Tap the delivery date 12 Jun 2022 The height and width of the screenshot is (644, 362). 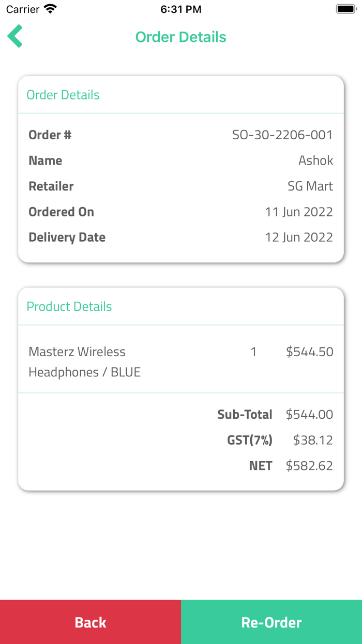point(299,238)
